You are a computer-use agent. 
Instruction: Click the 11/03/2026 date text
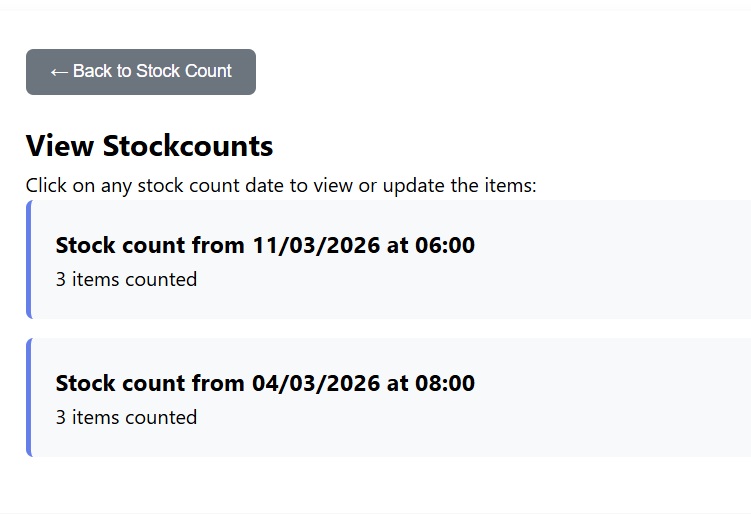pos(315,245)
